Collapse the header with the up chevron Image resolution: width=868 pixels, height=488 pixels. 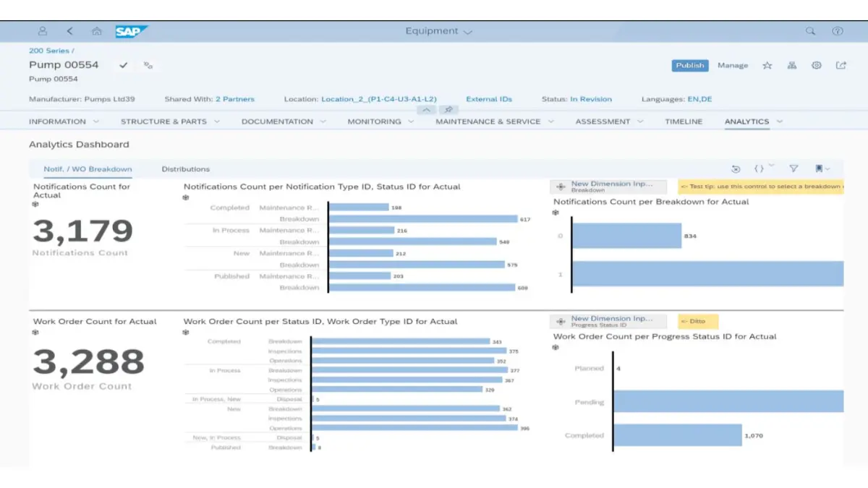click(426, 109)
